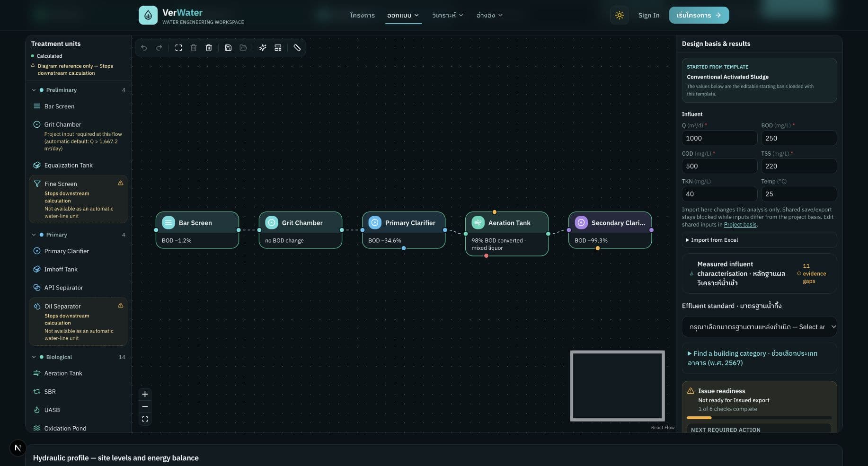868x466 pixels.
Task: Expand Find a building category helper
Action: [759, 358]
